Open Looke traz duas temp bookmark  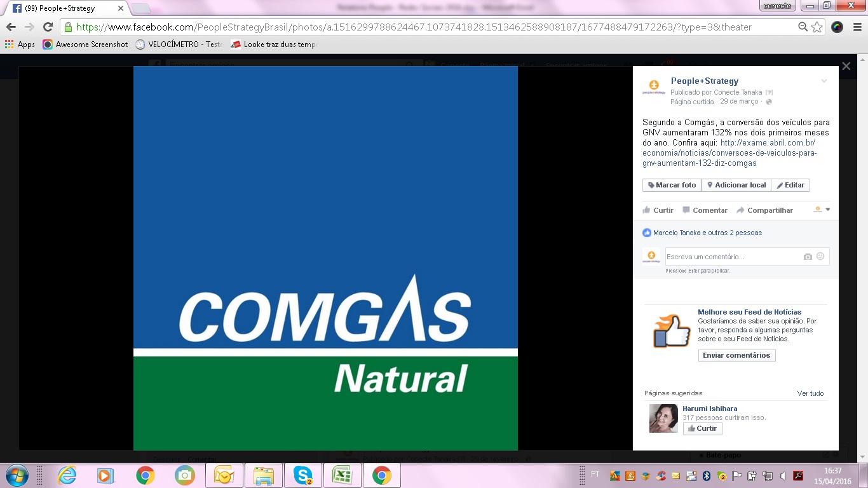click(x=274, y=44)
